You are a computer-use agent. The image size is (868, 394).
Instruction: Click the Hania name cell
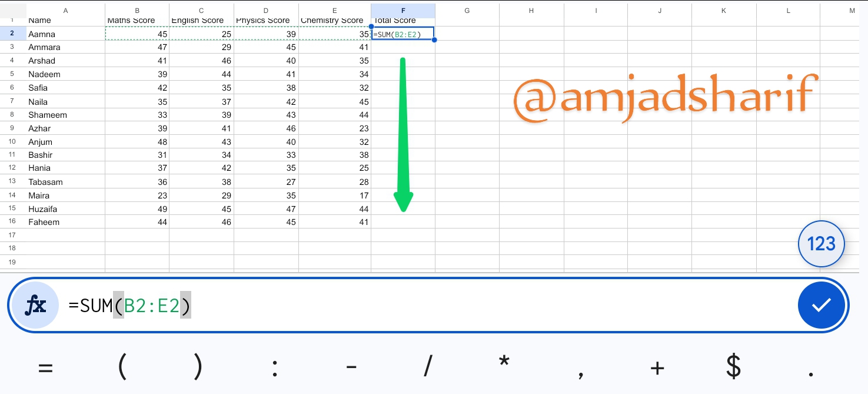click(65, 168)
